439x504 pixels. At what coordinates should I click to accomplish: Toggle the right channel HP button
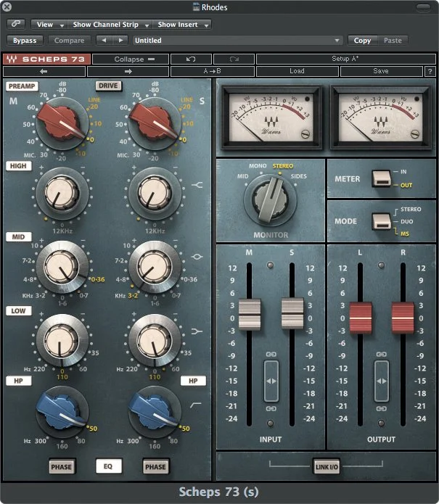193,381
